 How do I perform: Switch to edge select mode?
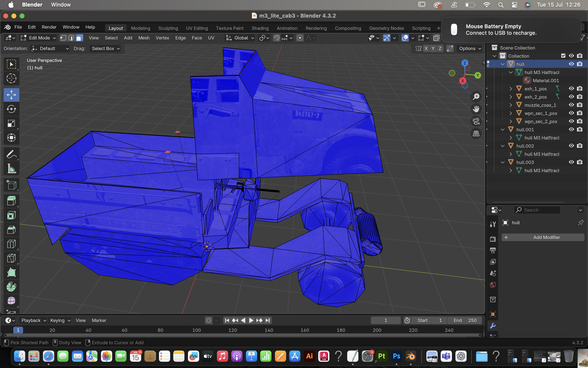pos(71,38)
